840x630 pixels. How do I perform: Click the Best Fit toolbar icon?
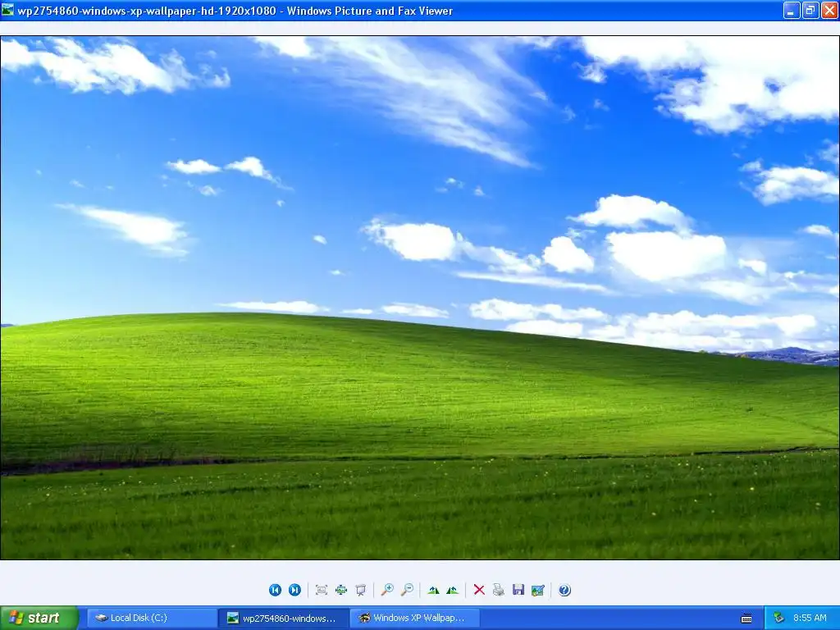click(x=322, y=590)
